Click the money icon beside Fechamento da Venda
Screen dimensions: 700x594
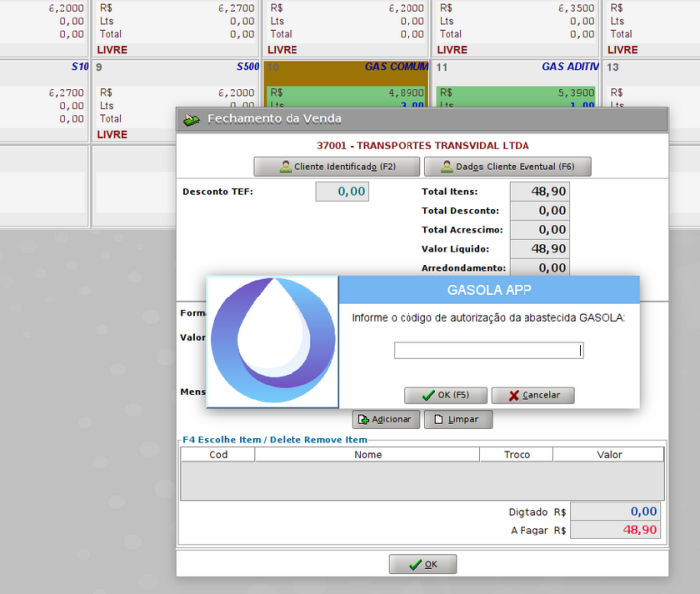click(191, 119)
